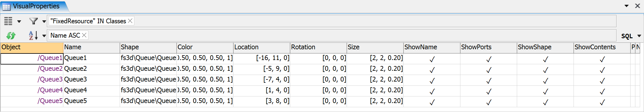The image size is (644, 112).
Task: Toggle ShowShape checkmark for Queue2
Action: point(545,70)
